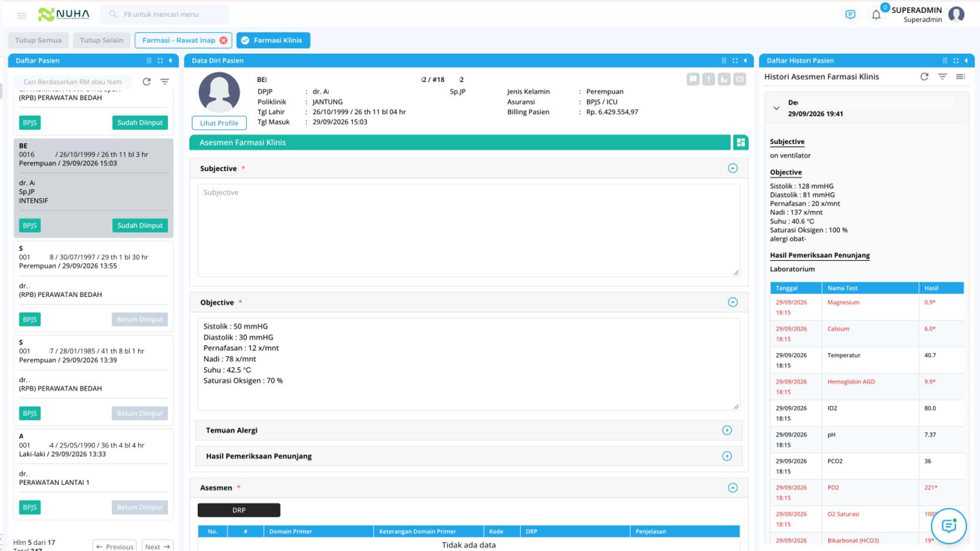Collapse the Daftar Pasien panel with its arrow

170,61
